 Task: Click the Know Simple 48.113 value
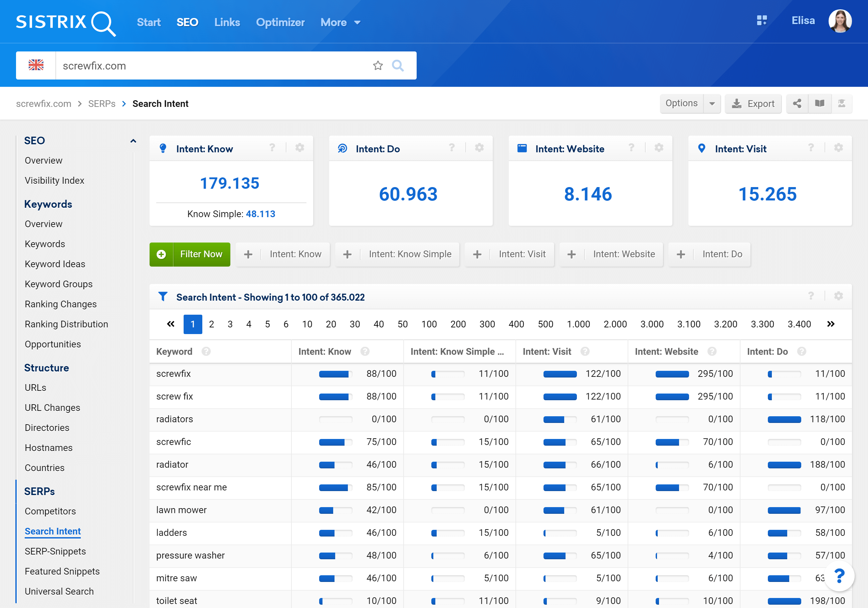point(260,214)
